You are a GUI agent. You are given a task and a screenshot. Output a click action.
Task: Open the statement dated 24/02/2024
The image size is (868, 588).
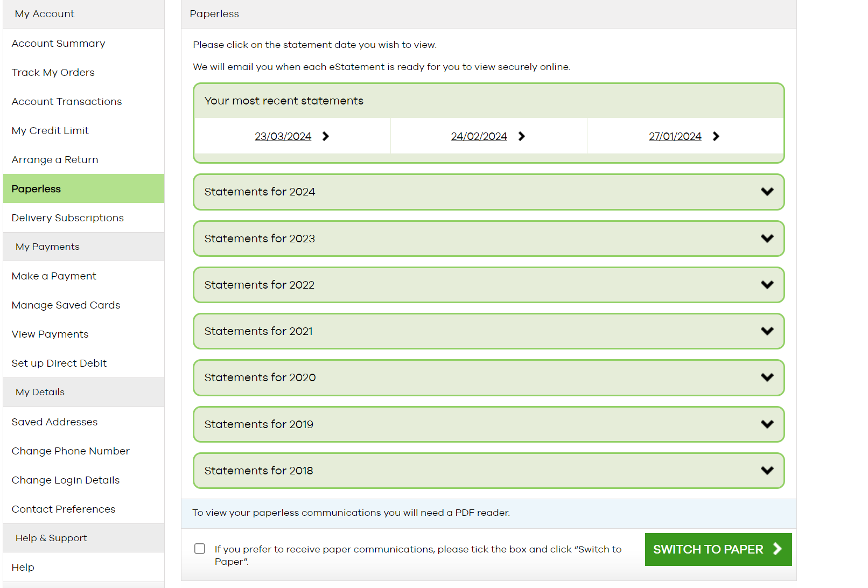(479, 136)
